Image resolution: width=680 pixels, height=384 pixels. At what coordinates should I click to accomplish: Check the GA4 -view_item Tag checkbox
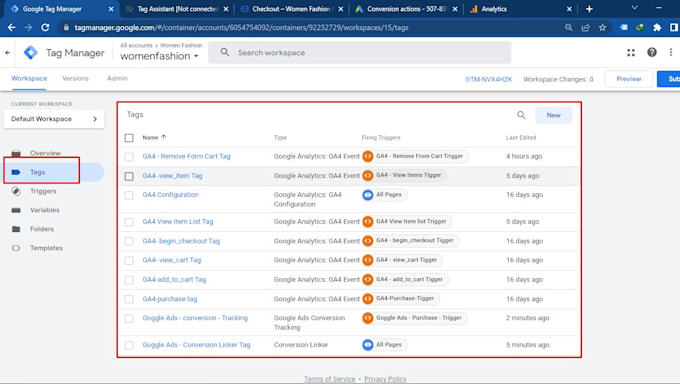coord(129,176)
